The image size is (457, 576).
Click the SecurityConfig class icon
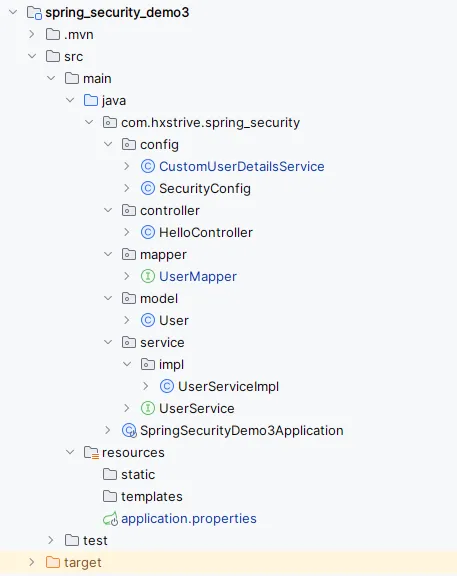[x=148, y=188]
